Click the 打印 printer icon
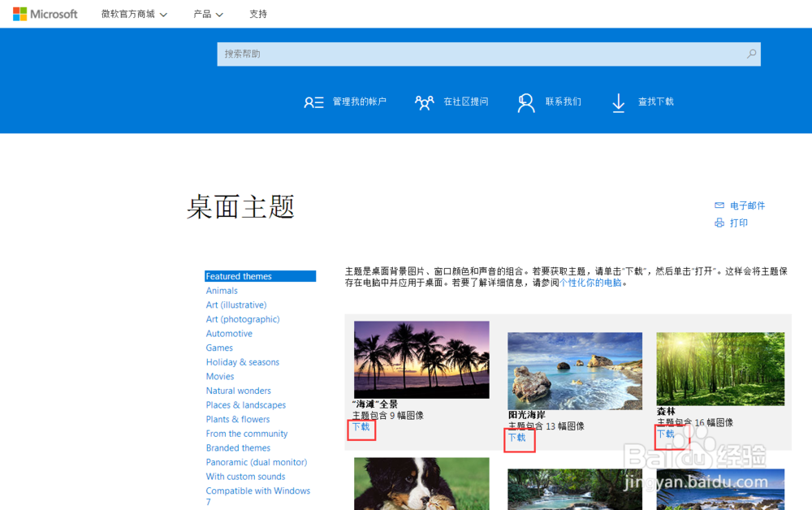Viewport: 812px width, 510px height. coord(718,223)
